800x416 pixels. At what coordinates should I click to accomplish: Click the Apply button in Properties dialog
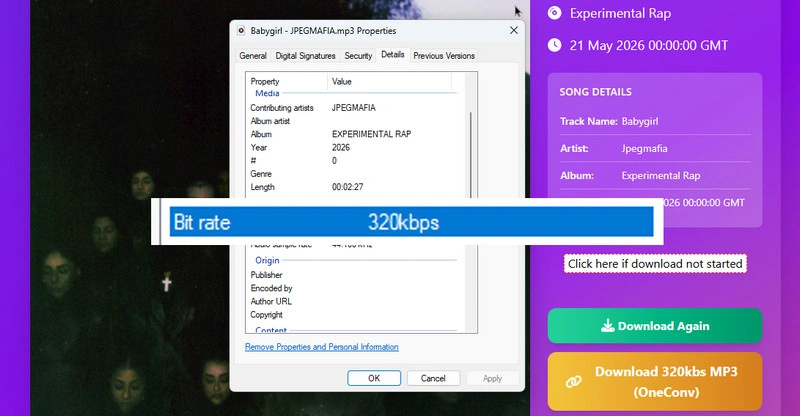[x=492, y=378]
